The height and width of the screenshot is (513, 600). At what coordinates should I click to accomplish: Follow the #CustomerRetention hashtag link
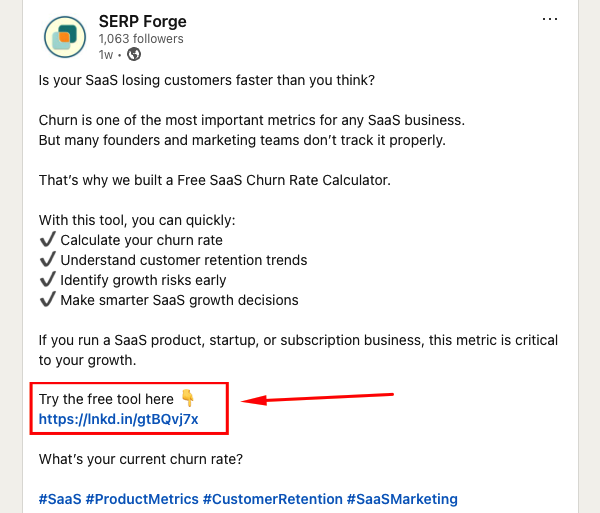[x=272, y=498]
